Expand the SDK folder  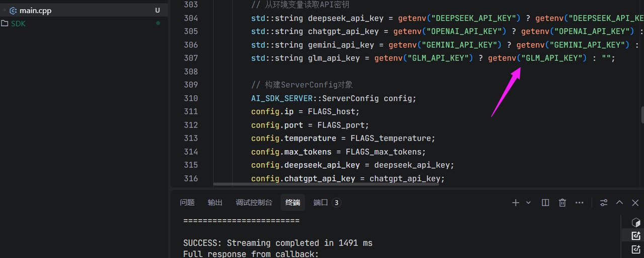18,24
